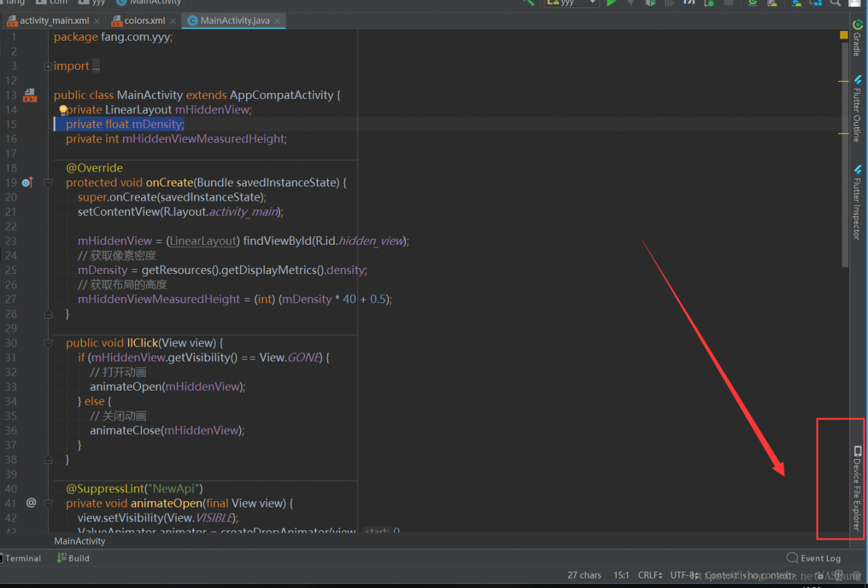
Task: Click the mHiddenViewMeasuredHeight field on line 16
Action: [203, 139]
